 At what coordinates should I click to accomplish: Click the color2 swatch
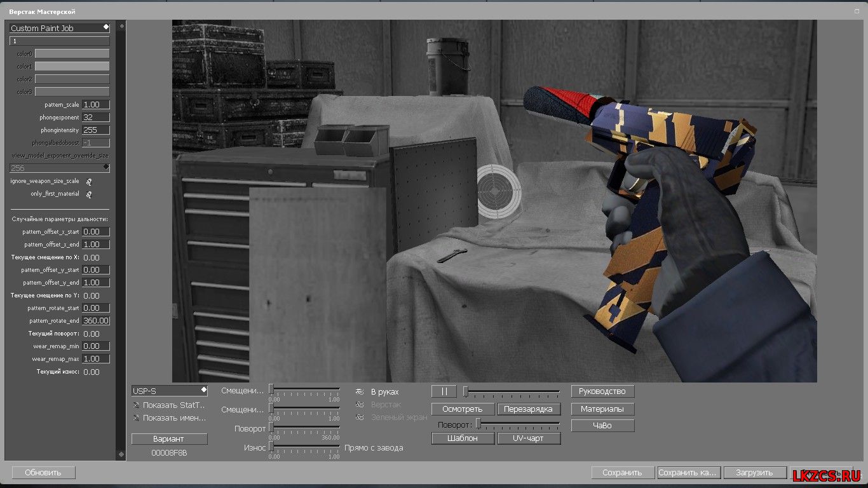[72, 79]
